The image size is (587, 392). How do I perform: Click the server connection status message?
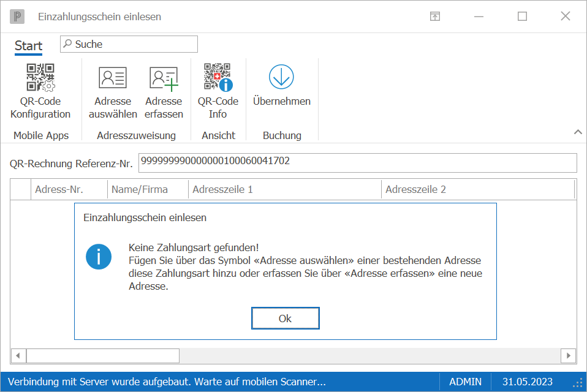click(x=167, y=382)
